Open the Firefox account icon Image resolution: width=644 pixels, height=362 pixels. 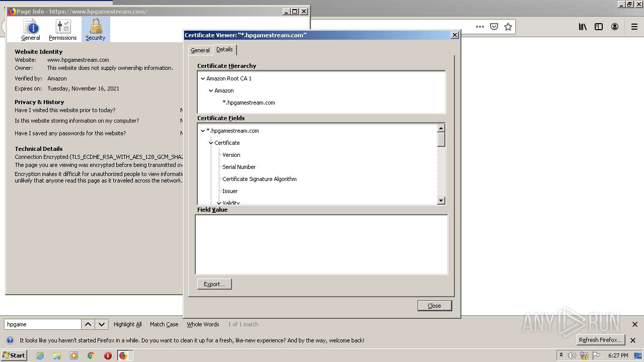615,27
